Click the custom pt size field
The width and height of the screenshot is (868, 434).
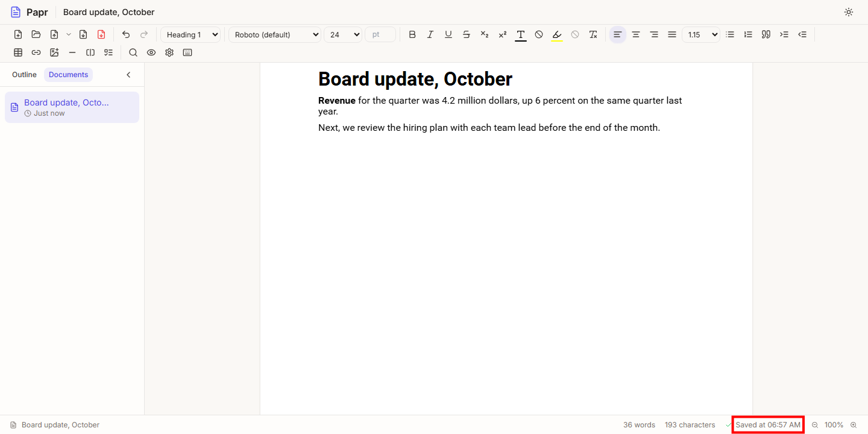coord(380,34)
